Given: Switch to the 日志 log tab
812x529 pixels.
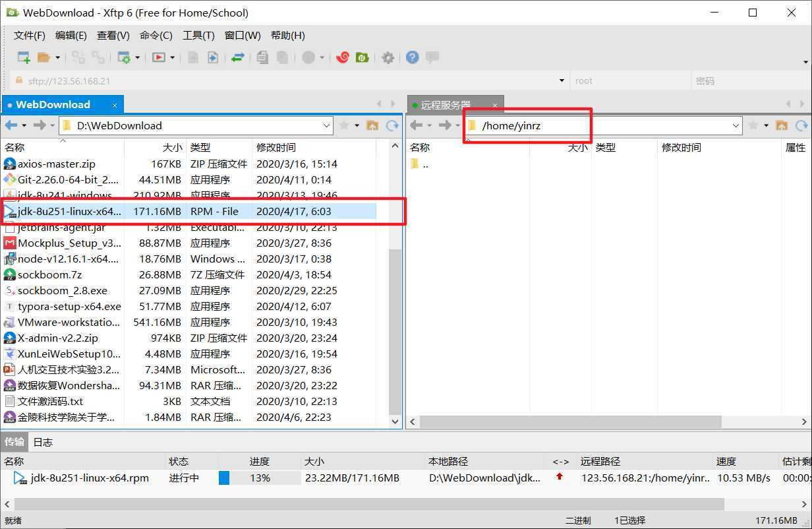Looking at the screenshot, I should (43, 442).
